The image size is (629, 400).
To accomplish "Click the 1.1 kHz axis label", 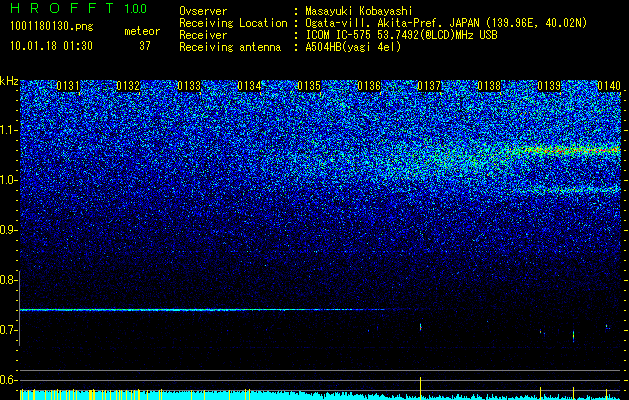I will [x=8, y=130].
